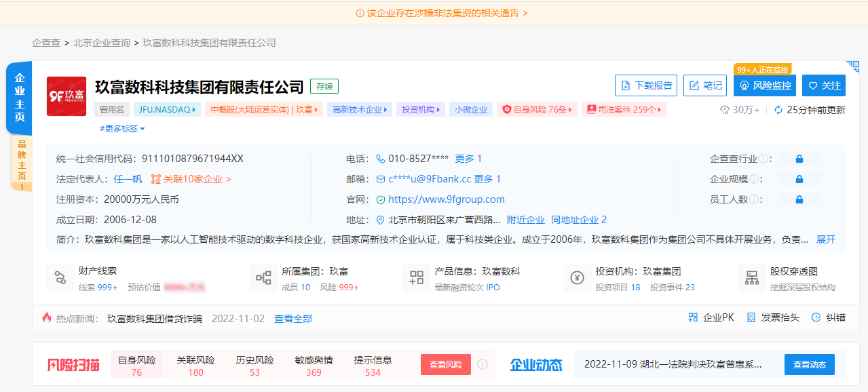Switch to the 品牌主页 side tab
The height and width of the screenshot is (392, 868).
pyautogui.click(x=22, y=161)
